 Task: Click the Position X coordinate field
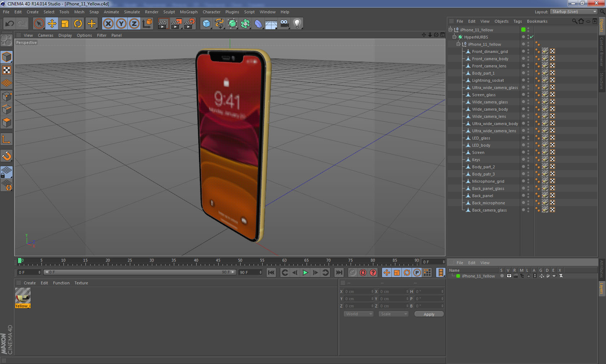point(359,291)
